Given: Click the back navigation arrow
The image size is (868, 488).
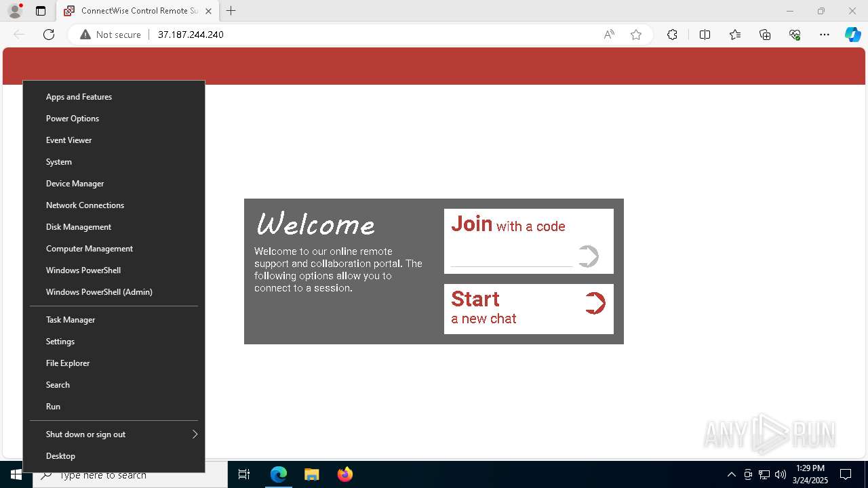Looking at the screenshot, I should (x=19, y=35).
